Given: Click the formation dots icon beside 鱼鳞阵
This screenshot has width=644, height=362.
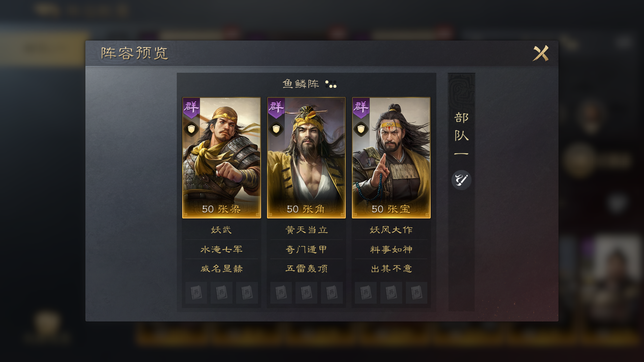Looking at the screenshot, I should pyautogui.click(x=331, y=84).
